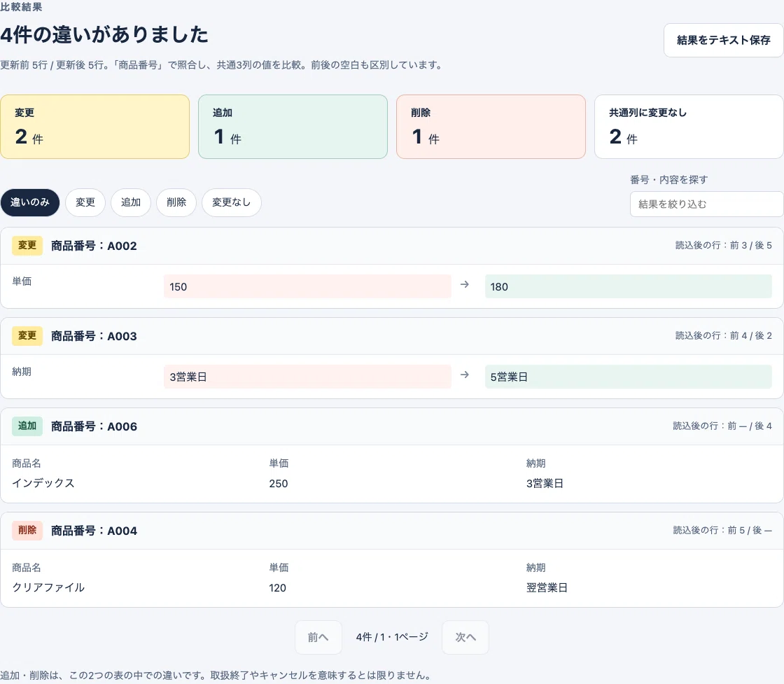Click the product name インデックス

[x=43, y=483]
